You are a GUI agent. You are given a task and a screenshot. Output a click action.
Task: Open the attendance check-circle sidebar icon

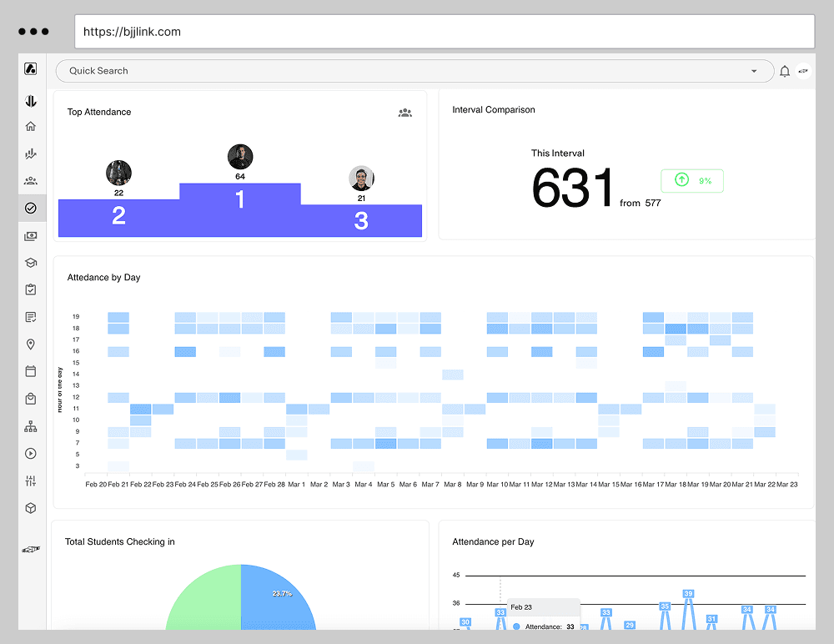[x=31, y=208]
